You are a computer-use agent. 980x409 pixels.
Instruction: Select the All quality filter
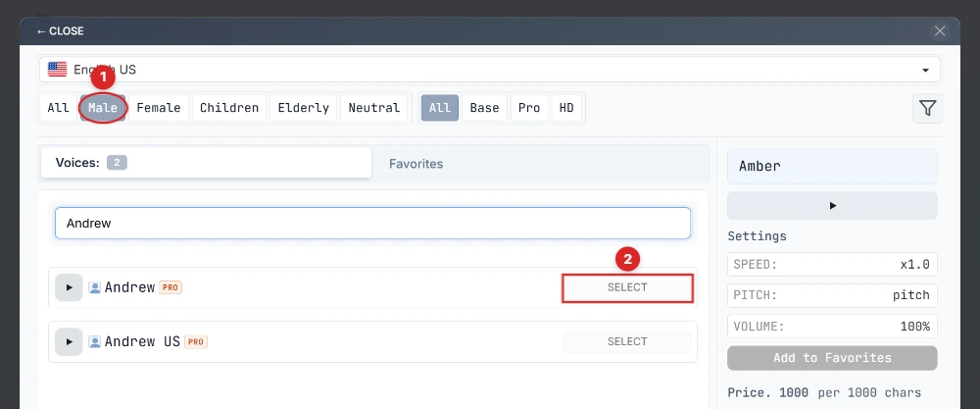pos(440,108)
